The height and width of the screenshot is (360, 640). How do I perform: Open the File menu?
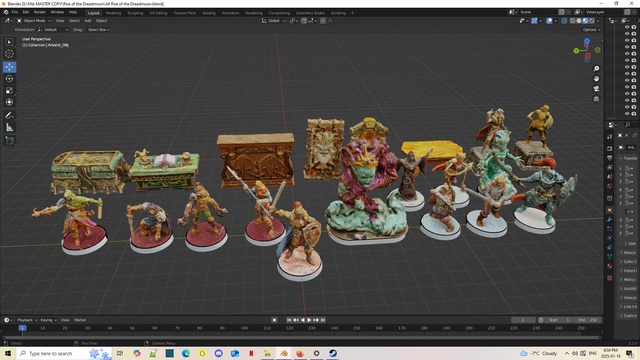(x=15, y=12)
